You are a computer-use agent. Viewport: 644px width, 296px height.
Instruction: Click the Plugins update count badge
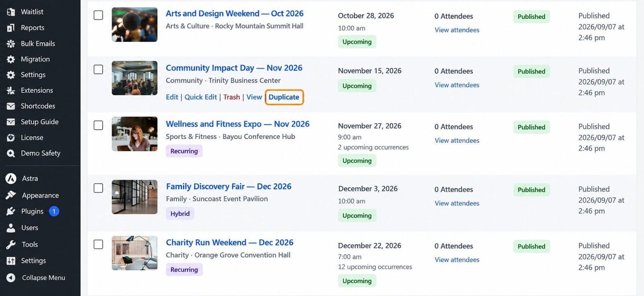(54, 211)
